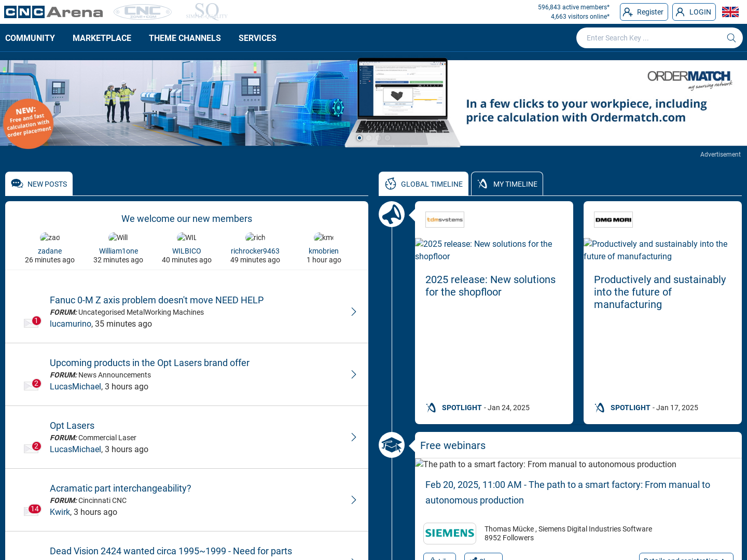Select first banner carousel dot

[x=359, y=138]
